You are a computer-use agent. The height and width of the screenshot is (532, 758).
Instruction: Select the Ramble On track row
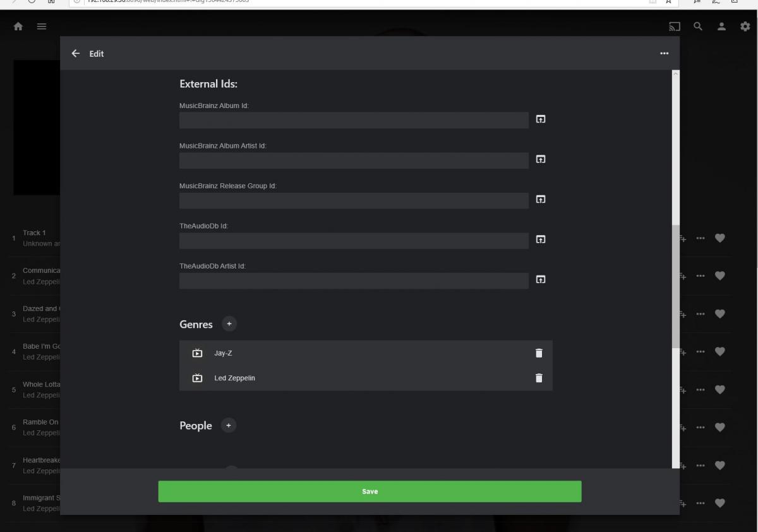tap(35, 428)
